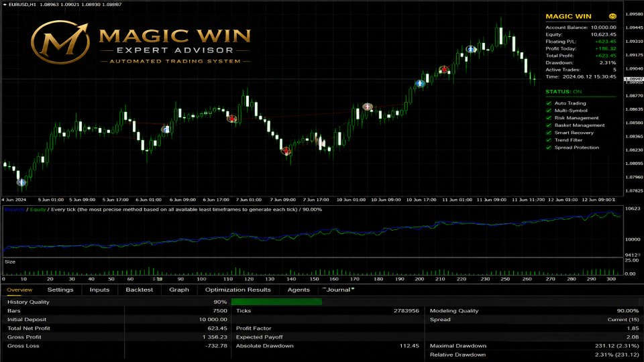Click the History Quality green progress bar
Viewport: 644px width, 362px height.
[x=276, y=302]
